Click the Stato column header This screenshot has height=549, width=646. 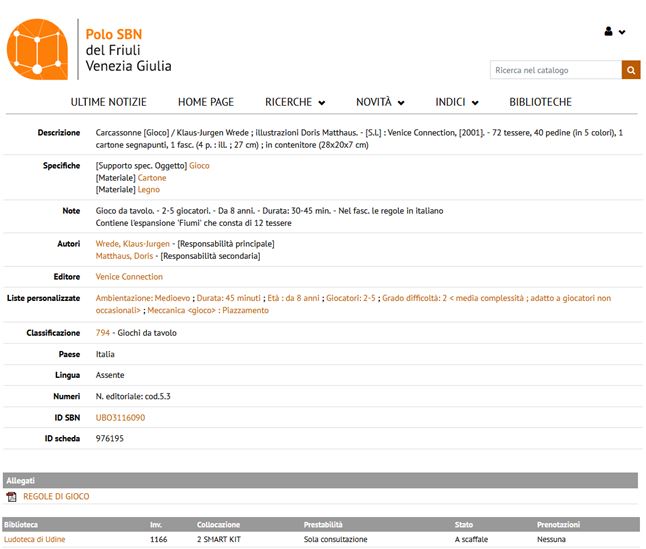click(464, 525)
